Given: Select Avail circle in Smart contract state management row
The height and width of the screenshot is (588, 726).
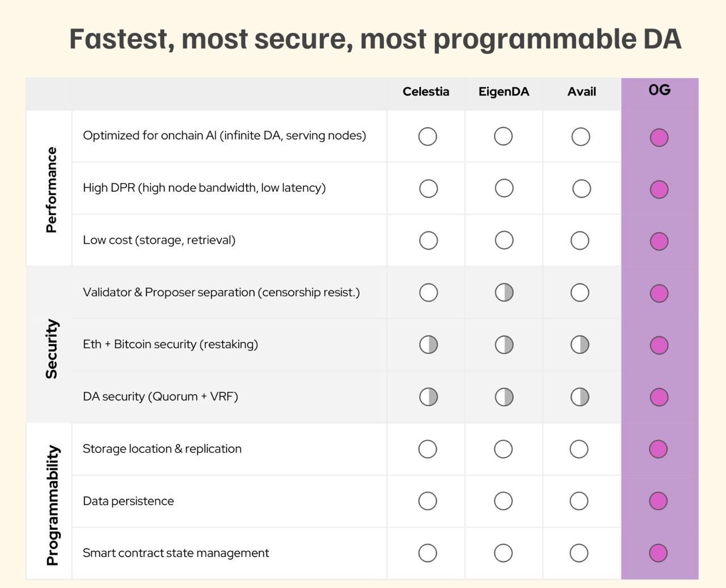Looking at the screenshot, I should coord(579,553).
